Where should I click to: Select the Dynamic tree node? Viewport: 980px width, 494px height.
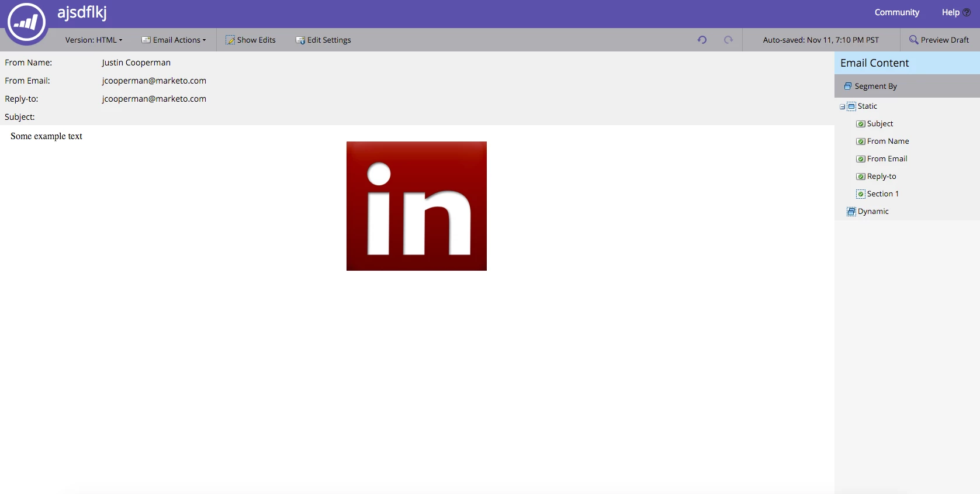(x=873, y=211)
